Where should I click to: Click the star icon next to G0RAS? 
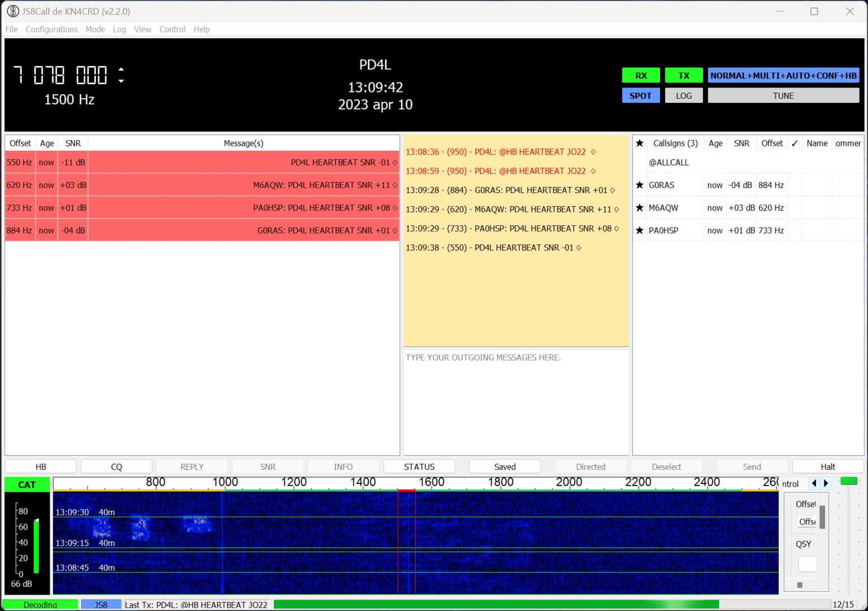click(640, 185)
